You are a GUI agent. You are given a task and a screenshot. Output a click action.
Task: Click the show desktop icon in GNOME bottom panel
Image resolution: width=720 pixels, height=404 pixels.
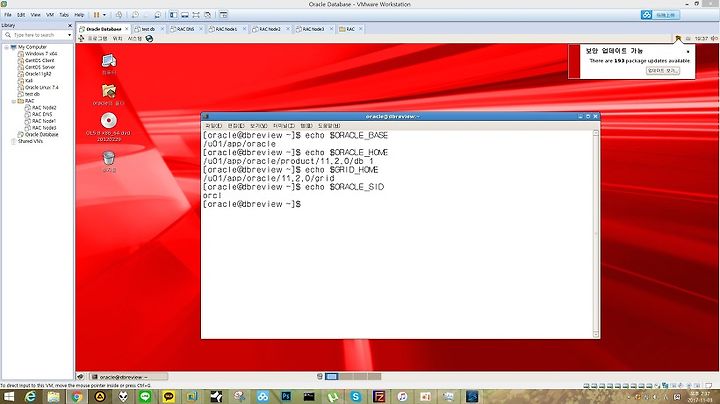(80, 377)
